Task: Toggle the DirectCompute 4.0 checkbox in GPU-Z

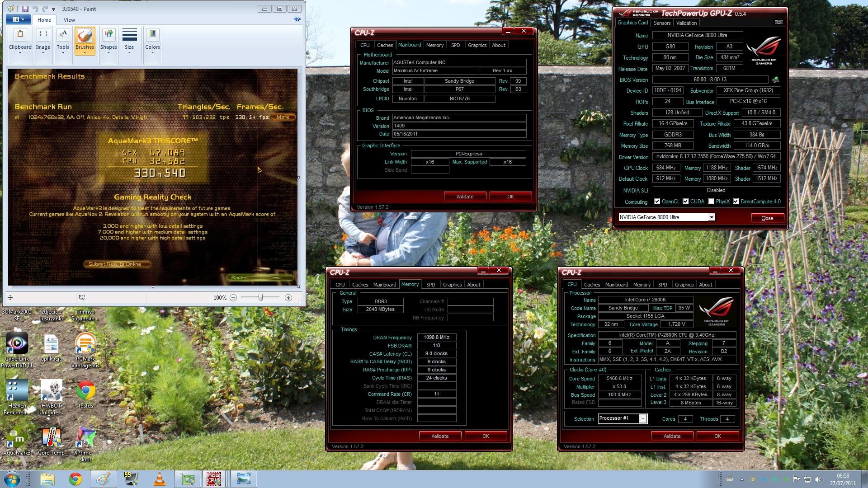Action: (736, 202)
